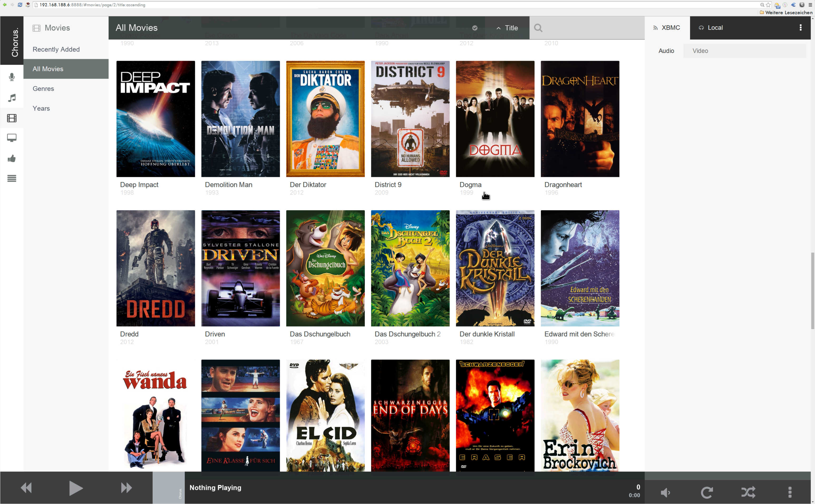Open the Driven poster
Screen dimensions: 815x504
240,268
